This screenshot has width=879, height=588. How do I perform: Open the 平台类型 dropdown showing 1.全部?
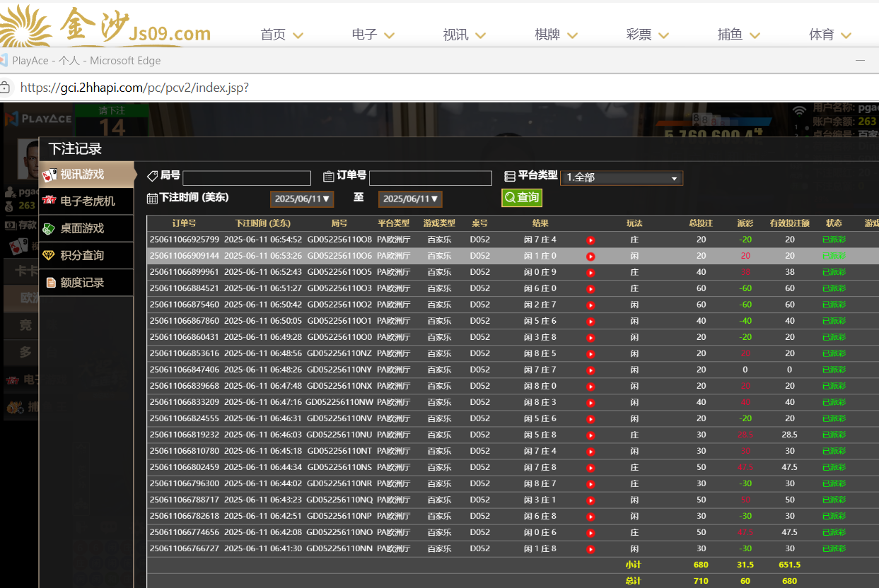coord(622,177)
